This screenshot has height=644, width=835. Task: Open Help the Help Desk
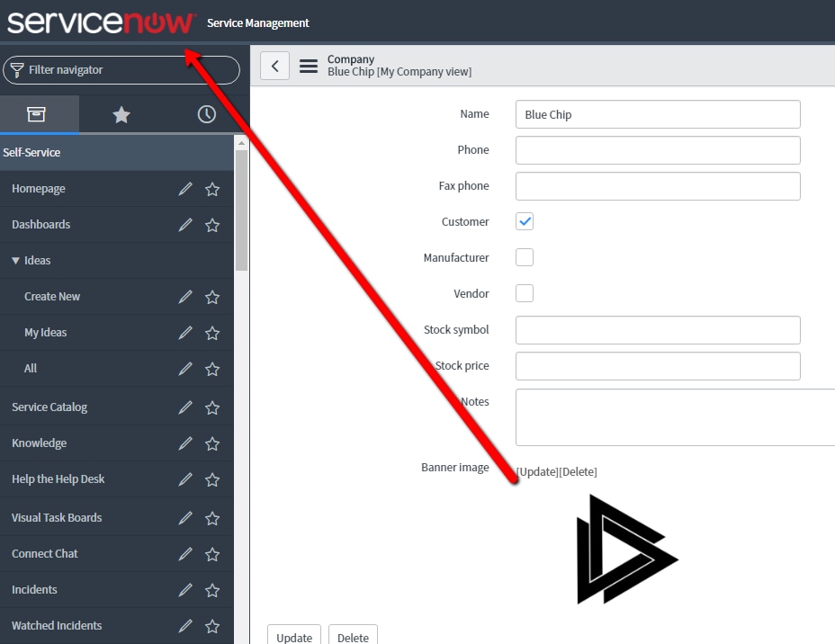point(58,479)
